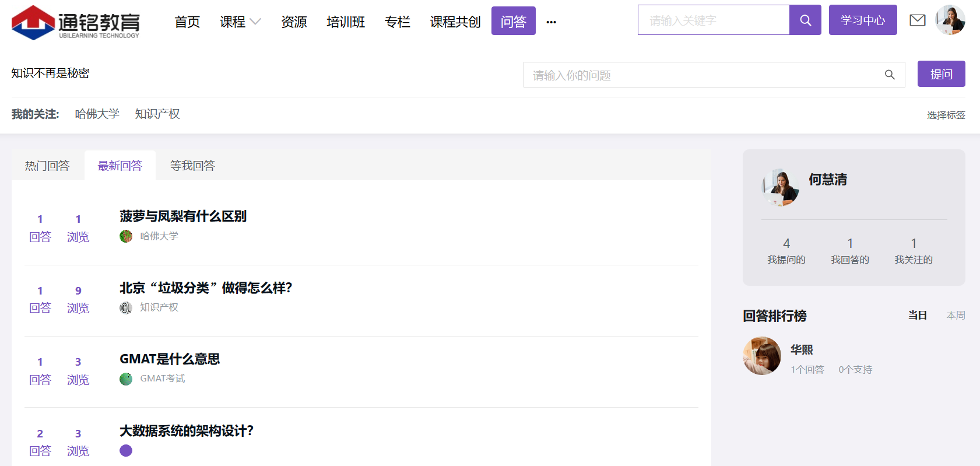Open the 问答 navigation item
The width and height of the screenshot is (980, 466).
point(513,22)
